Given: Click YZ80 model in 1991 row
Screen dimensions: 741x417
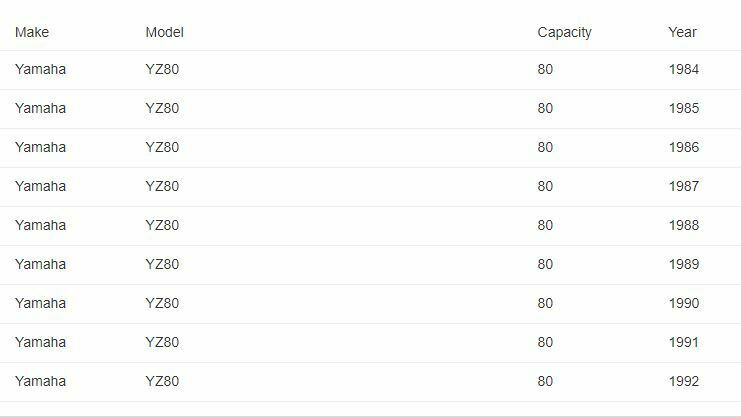Looking at the screenshot, I should (162, 342).
